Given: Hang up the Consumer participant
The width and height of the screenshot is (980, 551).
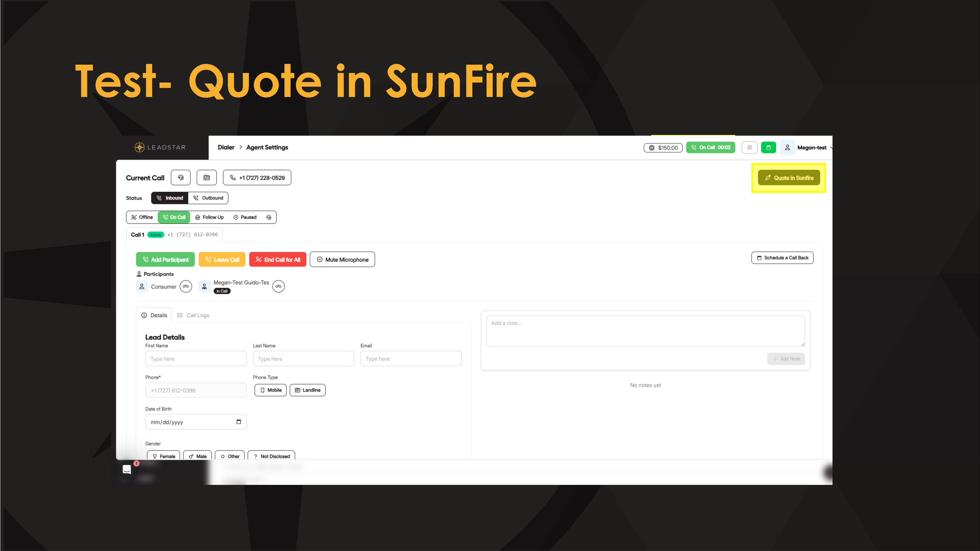Looking at the screenshot, I should [186, 286].
